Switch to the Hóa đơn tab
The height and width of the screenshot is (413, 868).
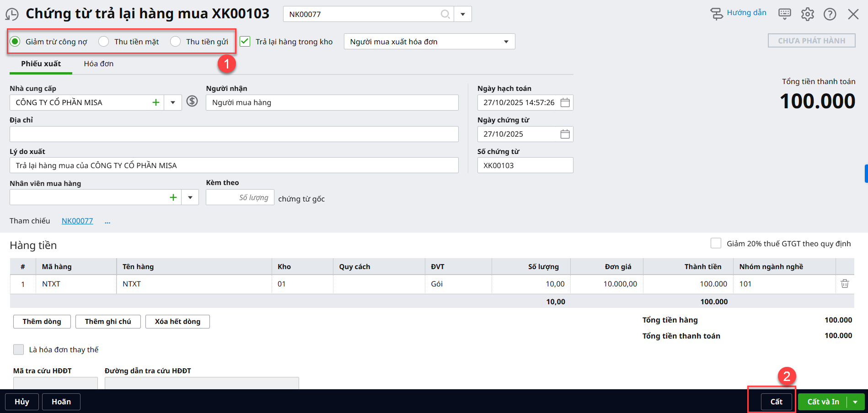[98, 64]
